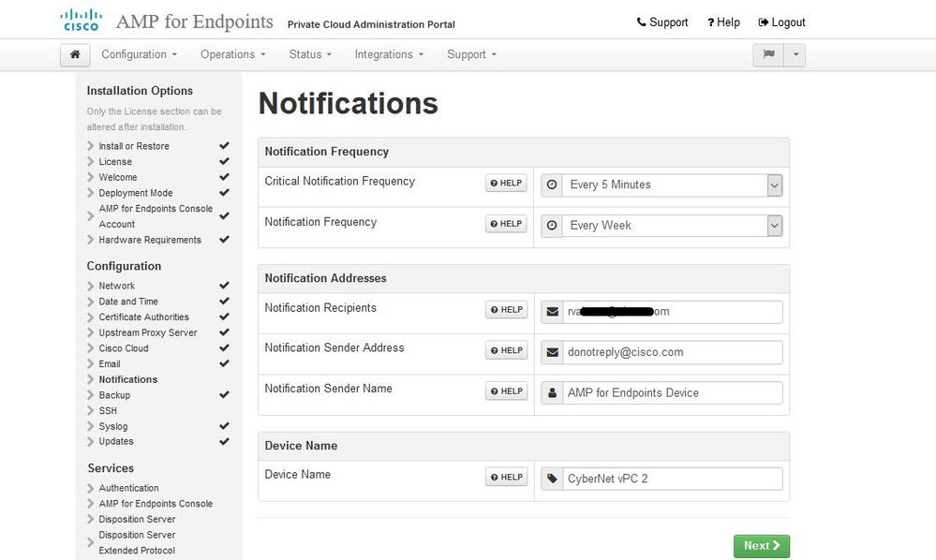
Task: Open Critical Notification Frequency dropdown
Action: point(672,184)
